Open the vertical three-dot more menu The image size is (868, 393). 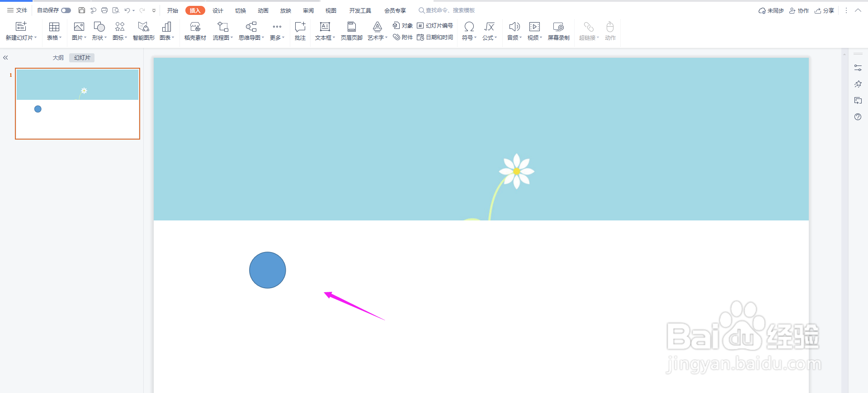(x=846, y=10)
